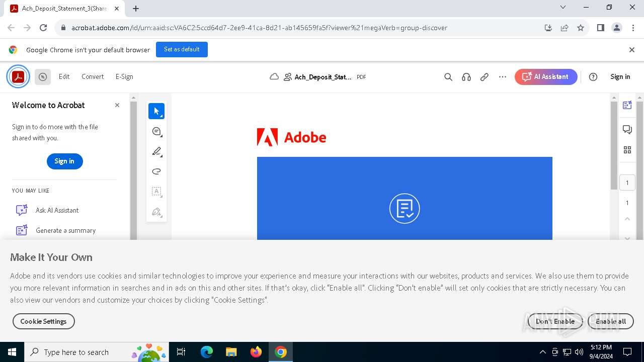644x362 pixels.
Task: Close the Welcome to Acrobat panel
Action: (117, 105)
